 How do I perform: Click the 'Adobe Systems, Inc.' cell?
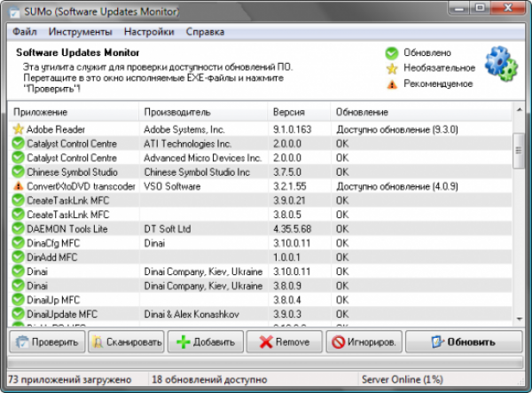click(184, 130)
